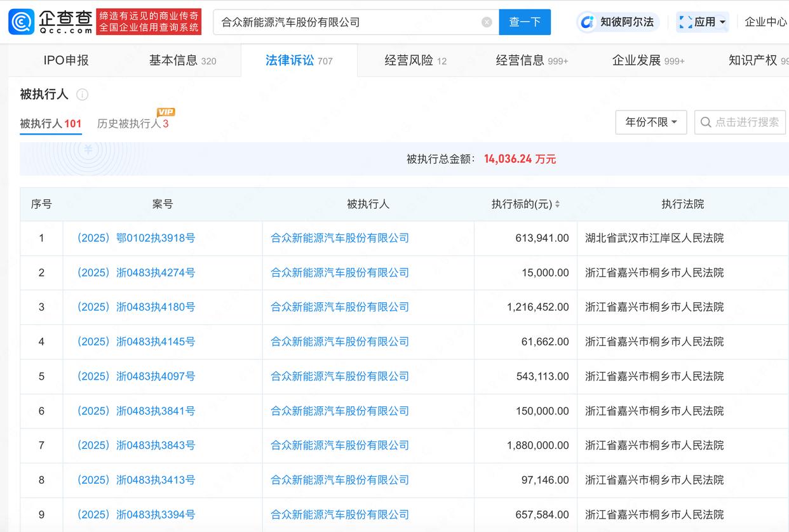789x532 pixels.
Task: Select the amount 150,000.00
Action: (x=543, y=411)
